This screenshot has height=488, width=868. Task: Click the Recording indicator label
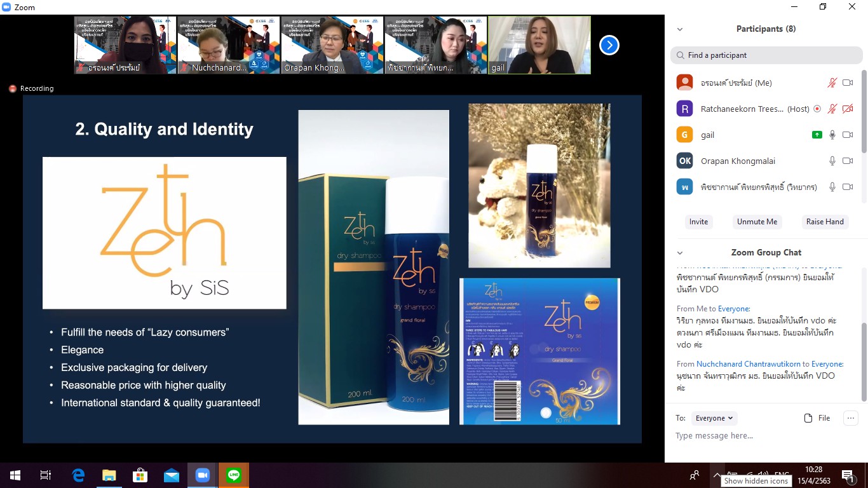tap(32, 88)
